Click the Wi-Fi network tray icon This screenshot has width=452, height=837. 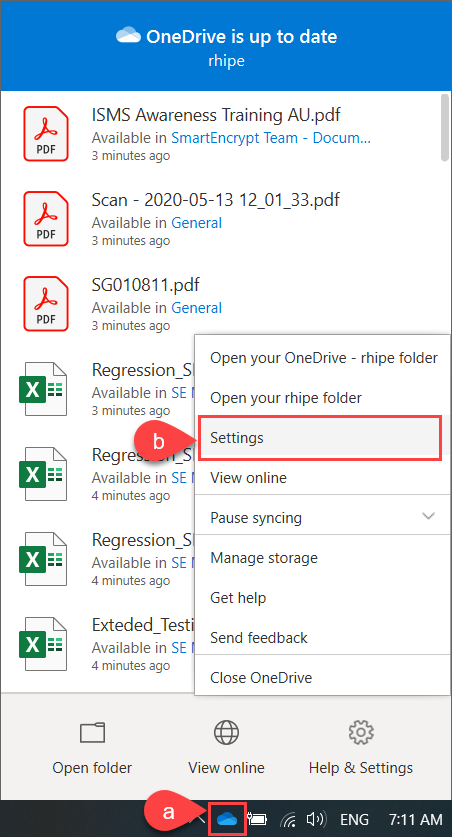(288, 819)
